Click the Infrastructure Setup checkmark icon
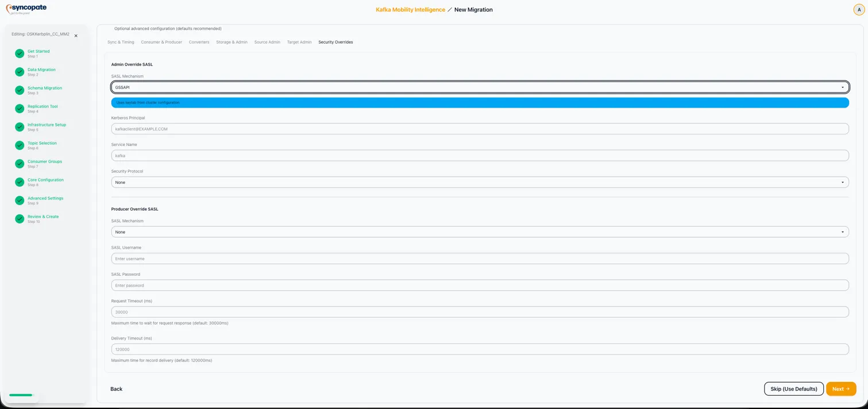 coord(20,127)
